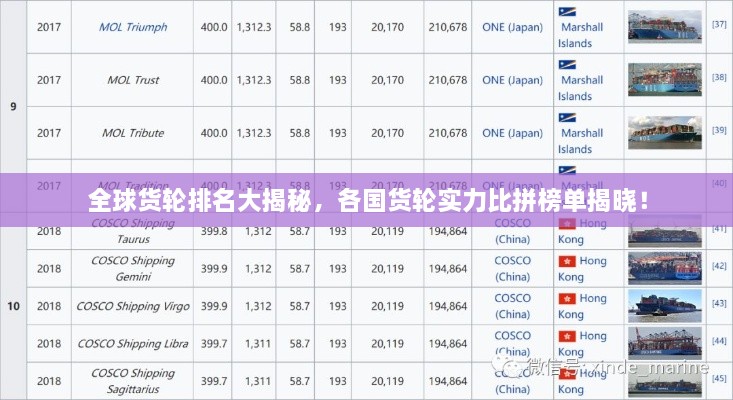This screenshot has height=400, width=733.
Task: View the MOL Triumph ship photo thumbnail
Action: tap(665, 27)
